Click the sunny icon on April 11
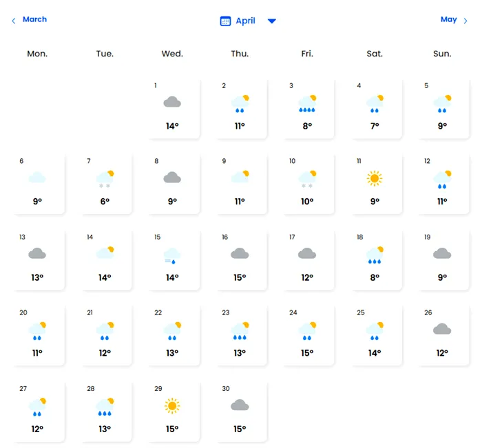482x448 pixels. tap(375, 178)
